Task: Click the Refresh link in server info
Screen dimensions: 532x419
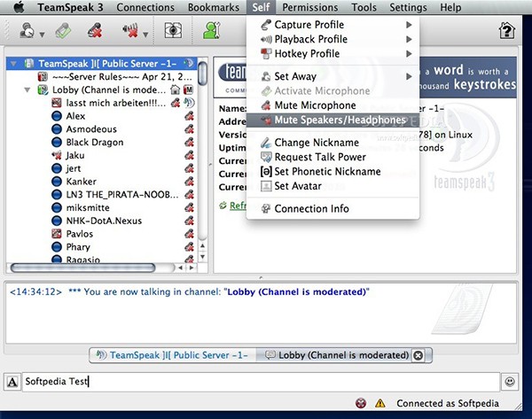Action: click(238, 206)
